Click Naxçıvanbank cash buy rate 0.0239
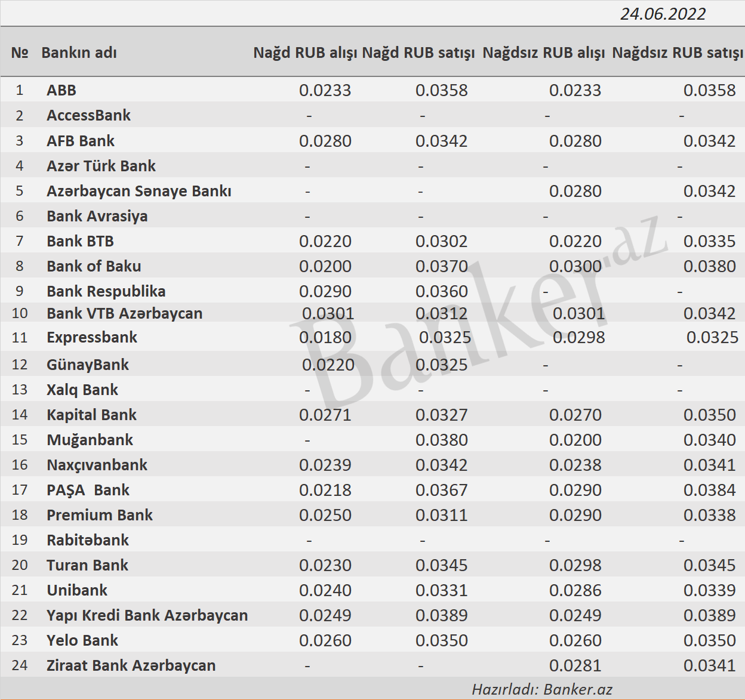 click(x=325, y=465)
